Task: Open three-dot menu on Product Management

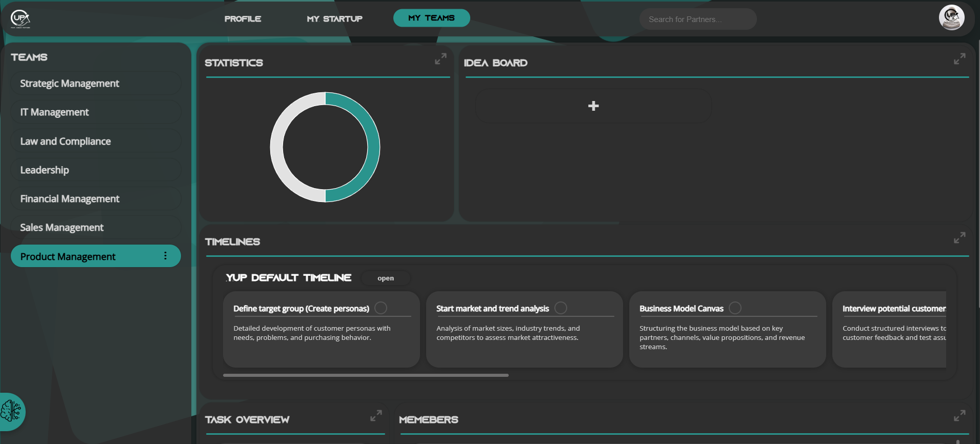Action: pyautogui.click(x=165, y=256)
